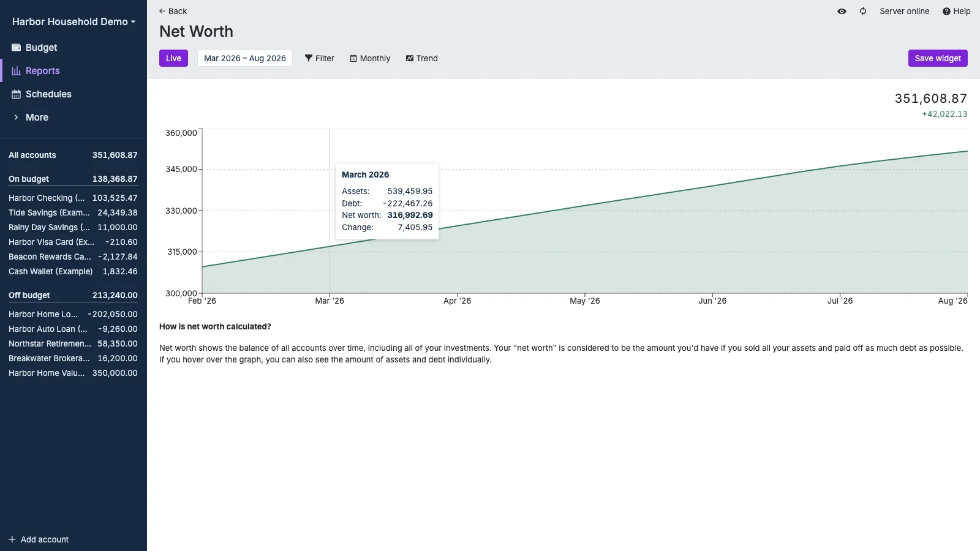Click the Budget wallet icon

click(16, 48)
